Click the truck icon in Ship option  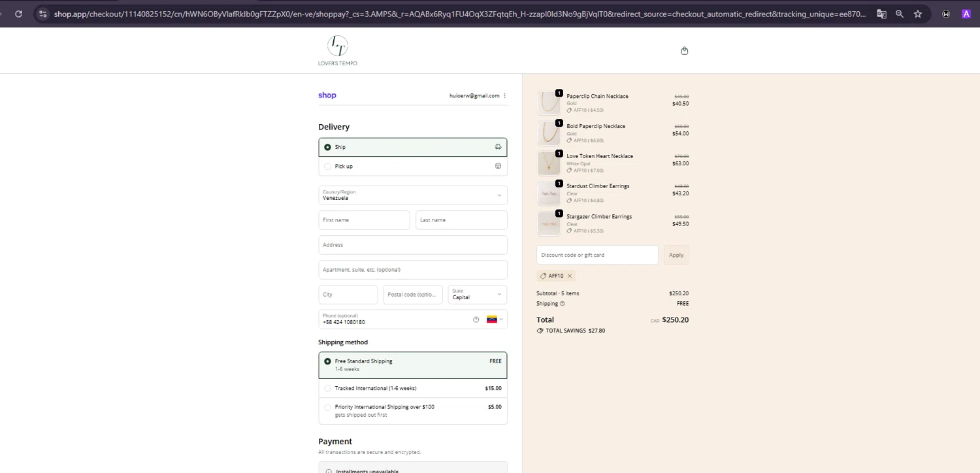coord(498,147)
